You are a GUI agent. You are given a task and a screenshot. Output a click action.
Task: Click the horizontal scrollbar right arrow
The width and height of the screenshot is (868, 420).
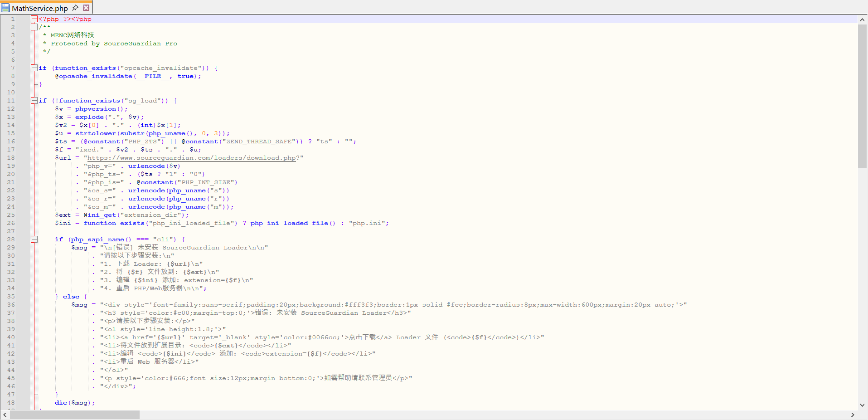pos(853,415)
